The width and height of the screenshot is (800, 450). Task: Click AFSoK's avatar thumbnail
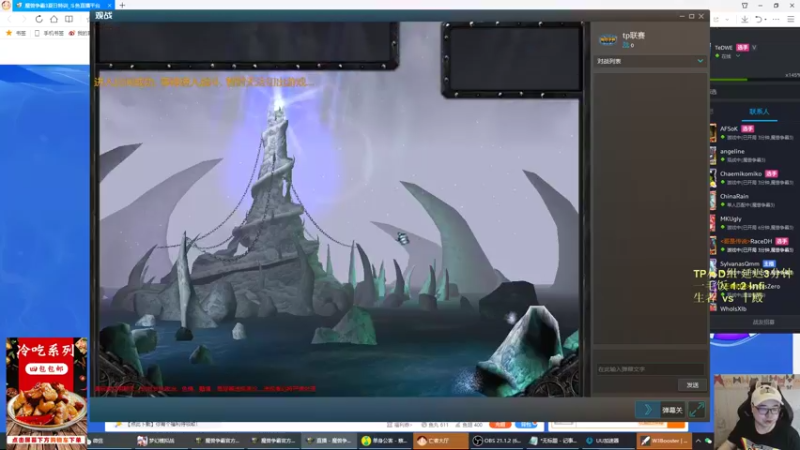[x=713, y=133]
